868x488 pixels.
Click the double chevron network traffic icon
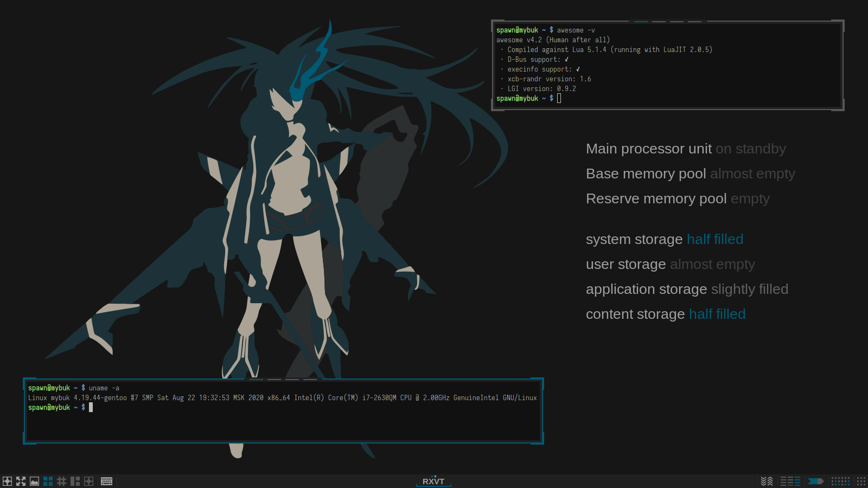point(767,481)
